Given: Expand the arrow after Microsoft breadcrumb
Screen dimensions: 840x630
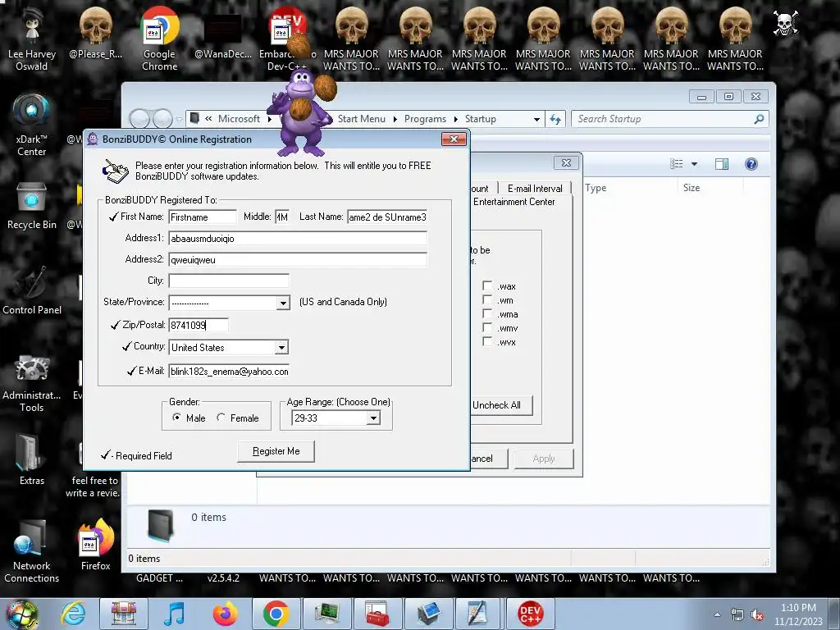Looking at the screenshot, I should tap(269, 119).
